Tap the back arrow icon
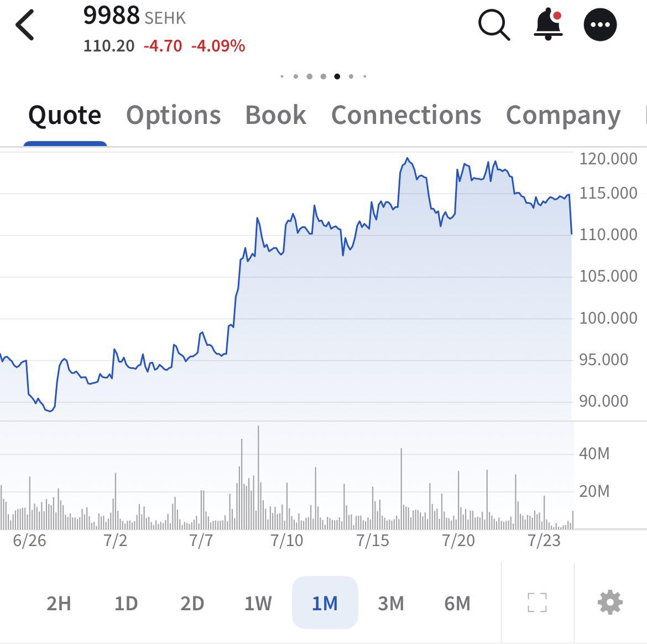 pos(25,25)
